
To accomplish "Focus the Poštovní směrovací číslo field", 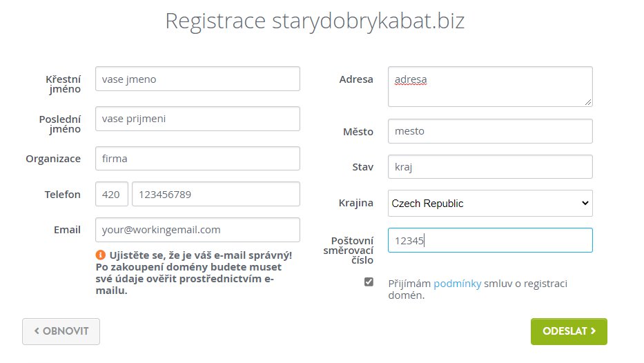I will [490, 240].
